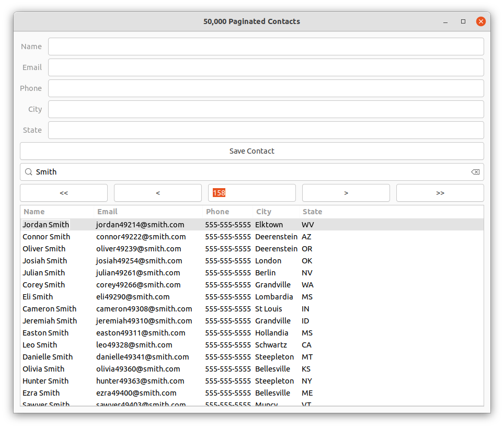Click email connor49222@smith.com
This screenshot has width=504, height=428.
pyautogui.click(x=141, y=237)
